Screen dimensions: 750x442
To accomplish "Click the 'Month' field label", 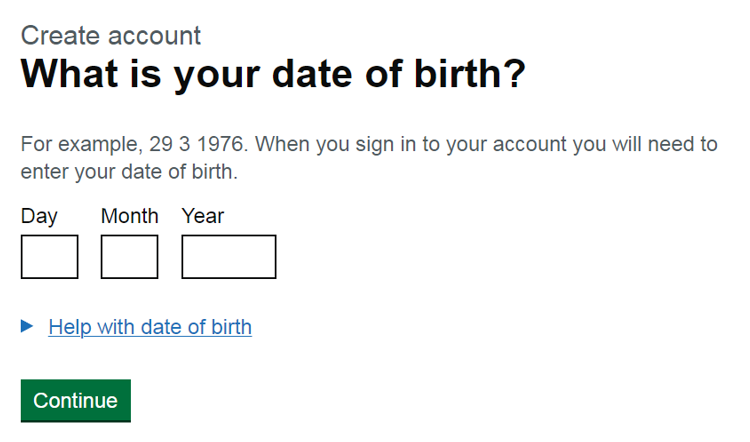I will point(129,216).
